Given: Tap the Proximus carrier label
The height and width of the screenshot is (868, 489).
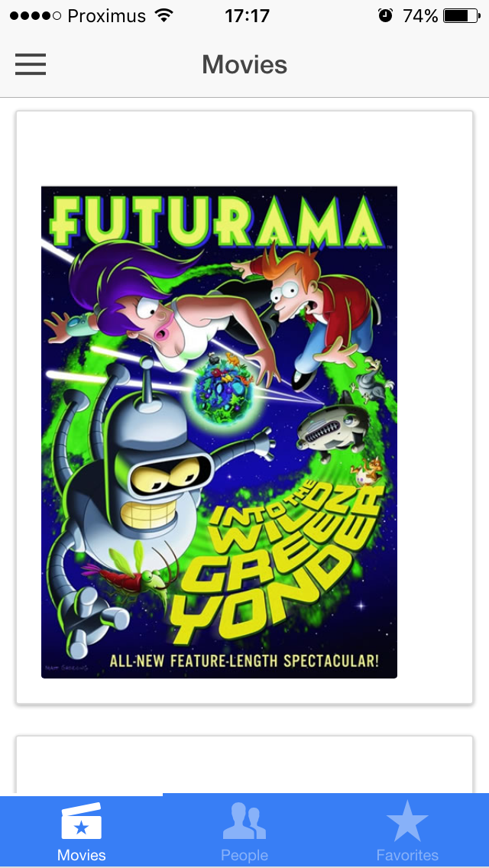Looking at the screenshot, I should pos(106,15).
